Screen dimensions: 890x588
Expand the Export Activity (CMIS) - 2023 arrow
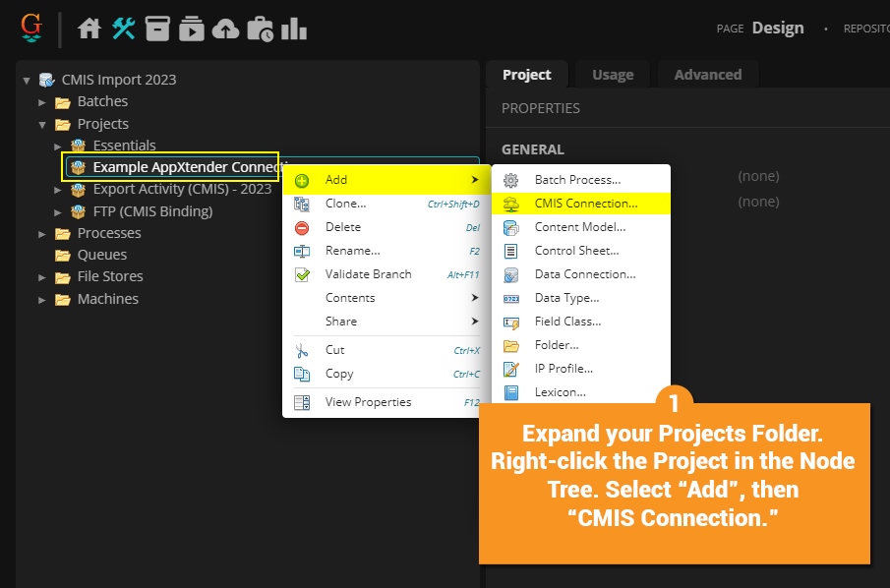point(57,190)
